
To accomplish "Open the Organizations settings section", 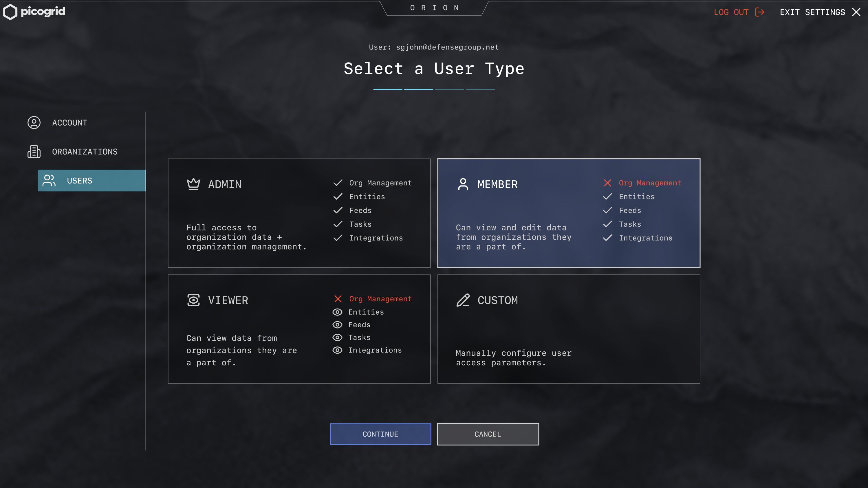I will [85, 152].
